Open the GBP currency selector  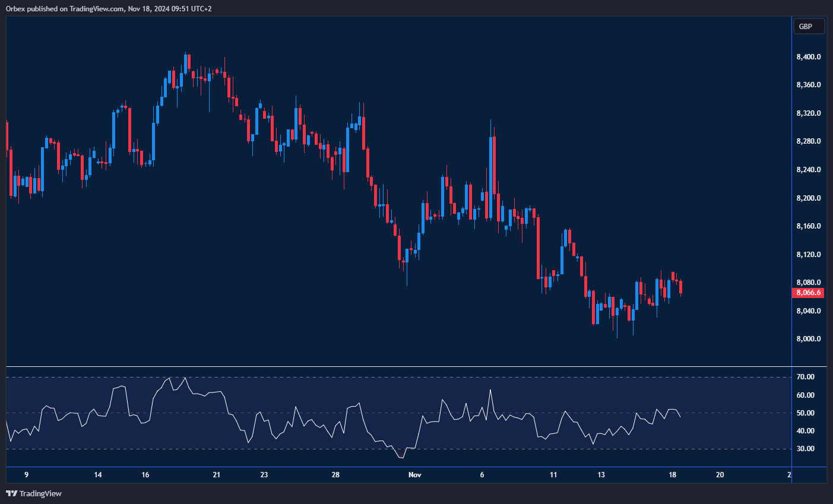coord(808,26)
